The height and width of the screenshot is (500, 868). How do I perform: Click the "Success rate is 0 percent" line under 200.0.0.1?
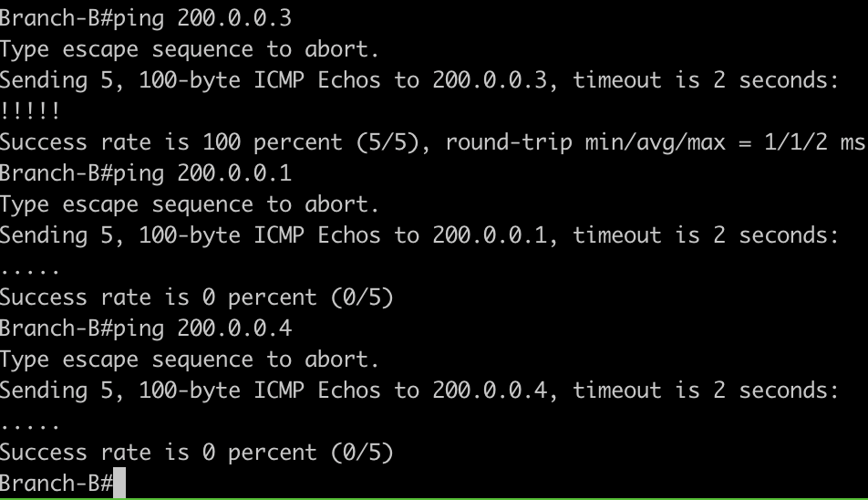pos(196,297)
